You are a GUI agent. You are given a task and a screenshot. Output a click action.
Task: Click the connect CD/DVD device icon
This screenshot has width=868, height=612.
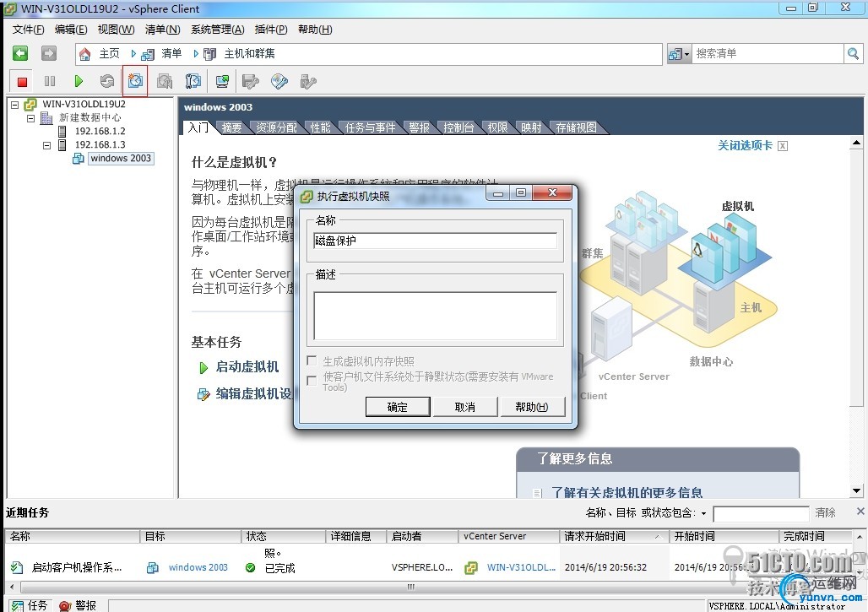click(279, 82)
